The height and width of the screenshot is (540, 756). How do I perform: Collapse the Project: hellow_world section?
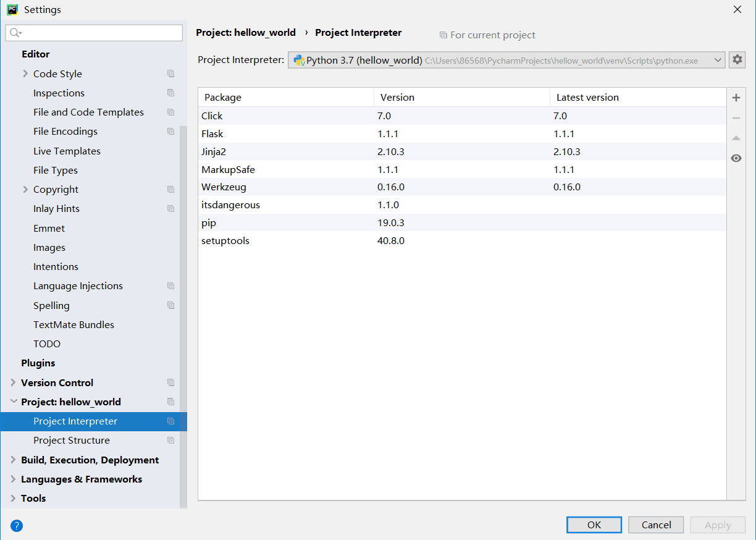point(13,402)
